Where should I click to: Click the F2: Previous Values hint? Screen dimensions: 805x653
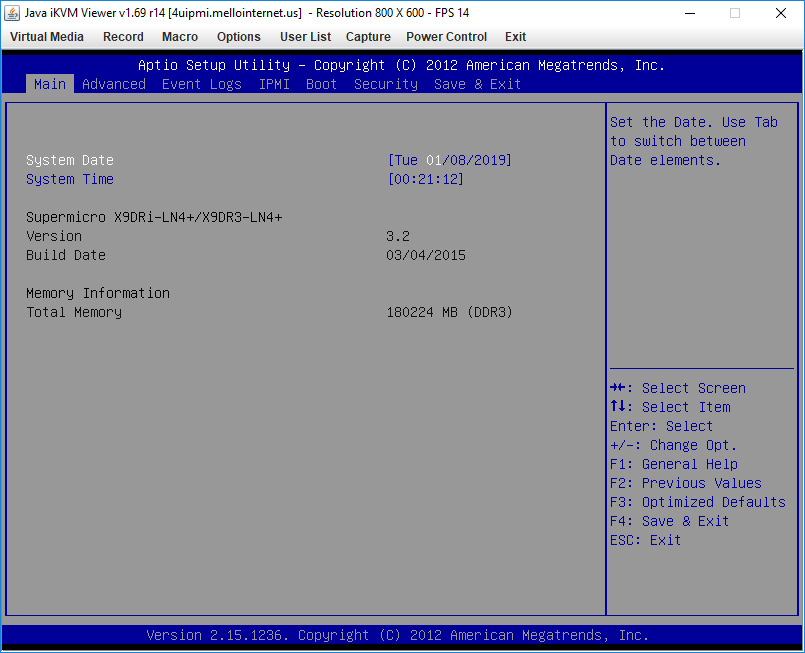[x=685, y=483]
